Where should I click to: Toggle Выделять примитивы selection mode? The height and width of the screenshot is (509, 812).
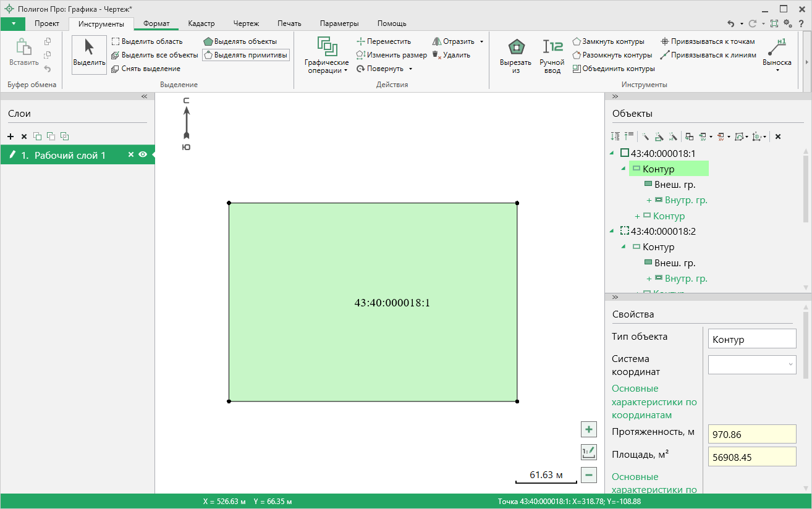pyautogui.click(x=245, y=55)
